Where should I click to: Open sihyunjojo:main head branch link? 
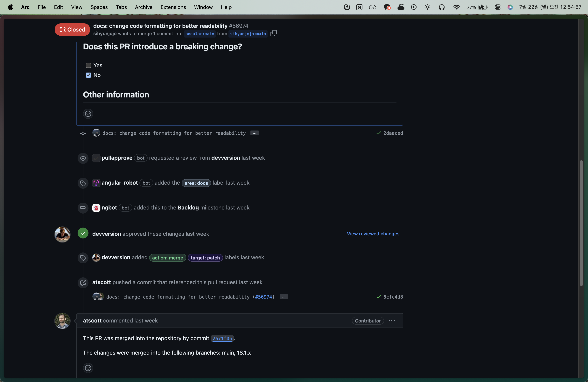click(x=248, y=34)
